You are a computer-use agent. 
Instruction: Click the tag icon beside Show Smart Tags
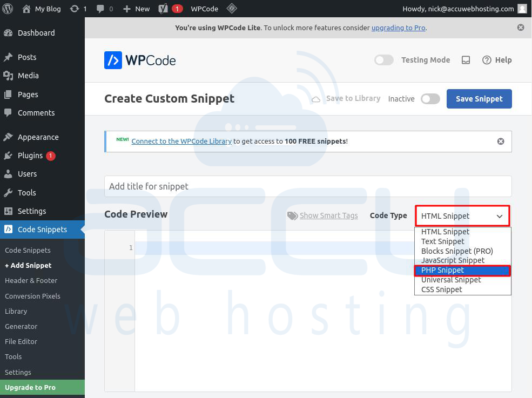pos(292,215)
